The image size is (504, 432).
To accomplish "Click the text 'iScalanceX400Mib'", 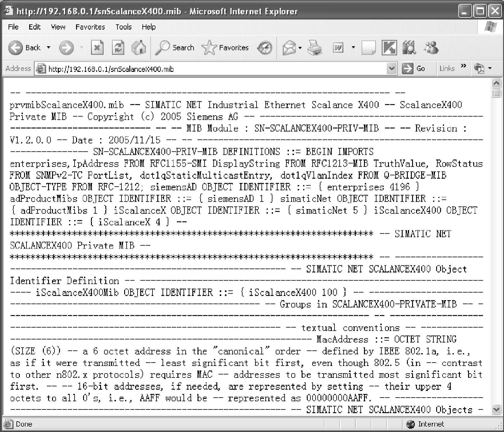I will coord(77,293).
